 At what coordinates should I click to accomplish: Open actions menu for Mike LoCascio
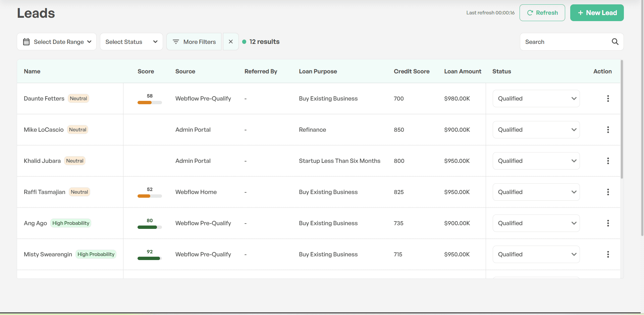coord(608,130)
